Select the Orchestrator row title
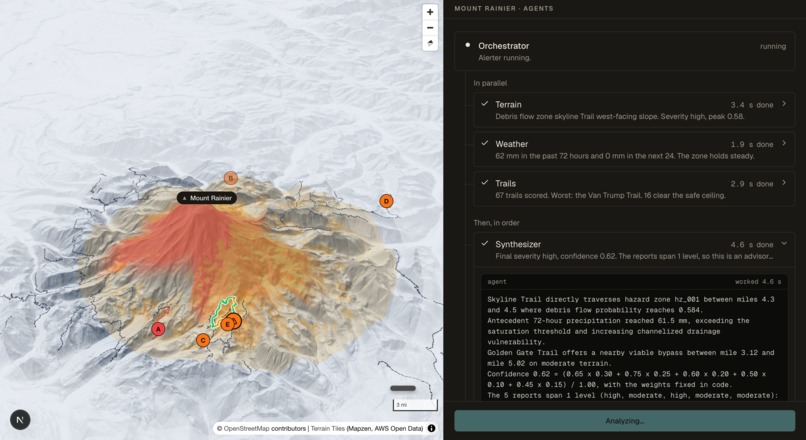 pos(503,46)
